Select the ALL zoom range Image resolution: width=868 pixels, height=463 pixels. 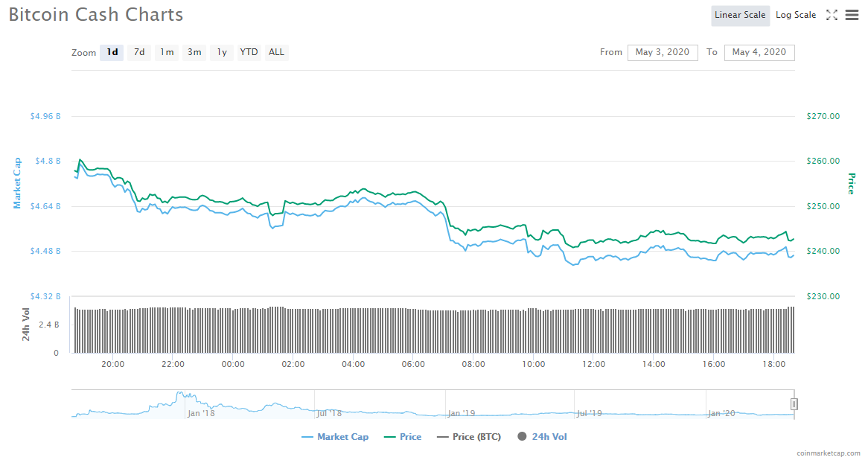click(x=276, y=52)
